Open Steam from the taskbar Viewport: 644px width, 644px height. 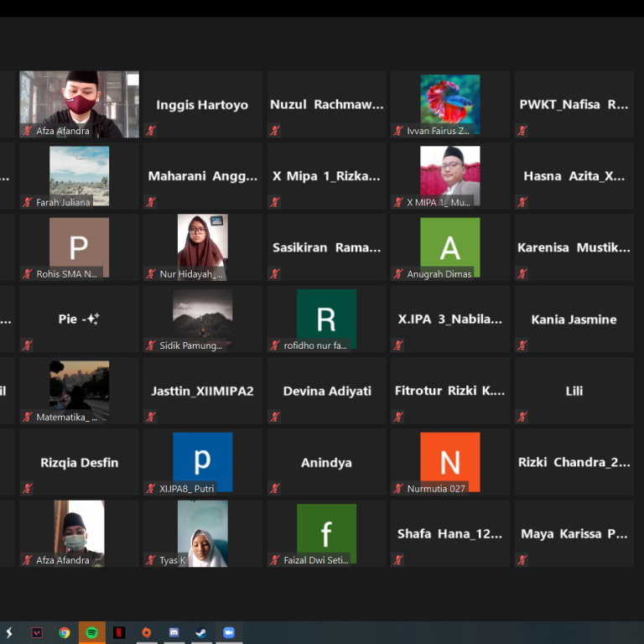(x=201, y=632)
